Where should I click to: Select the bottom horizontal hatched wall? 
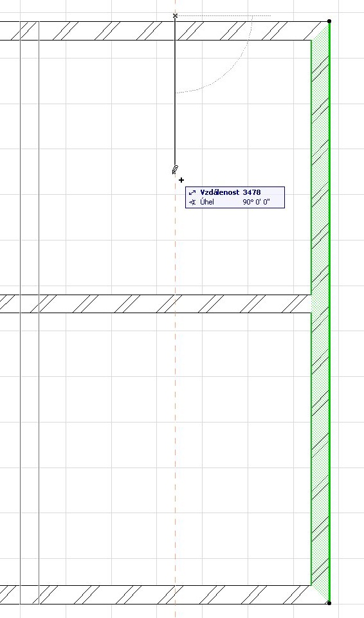(x=156, y=595)
